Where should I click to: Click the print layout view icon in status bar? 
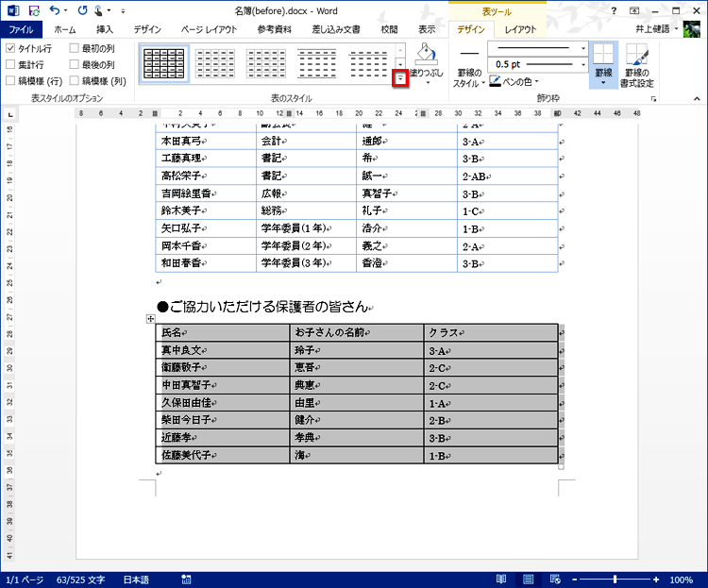coord(528,579)
